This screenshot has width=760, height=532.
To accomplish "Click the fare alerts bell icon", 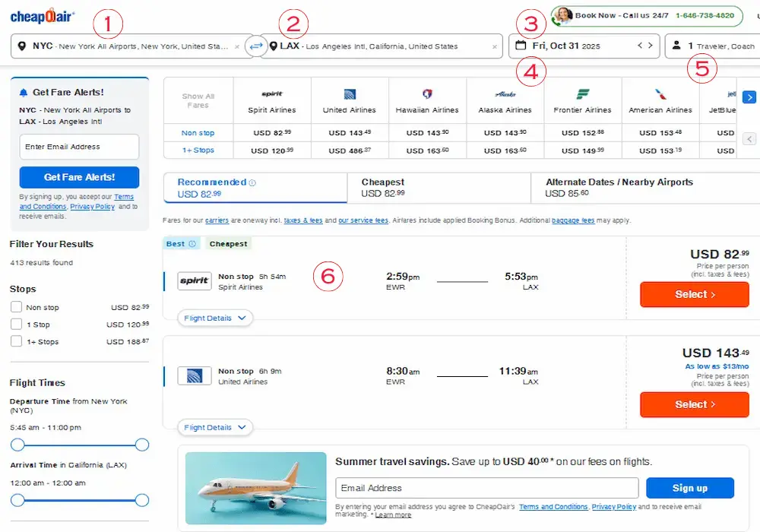I will pos(24,93).
